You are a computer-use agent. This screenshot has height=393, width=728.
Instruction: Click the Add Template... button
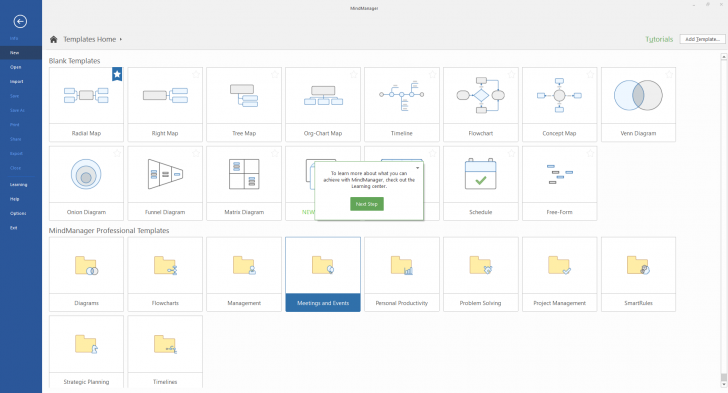click(x=702, y=39)
